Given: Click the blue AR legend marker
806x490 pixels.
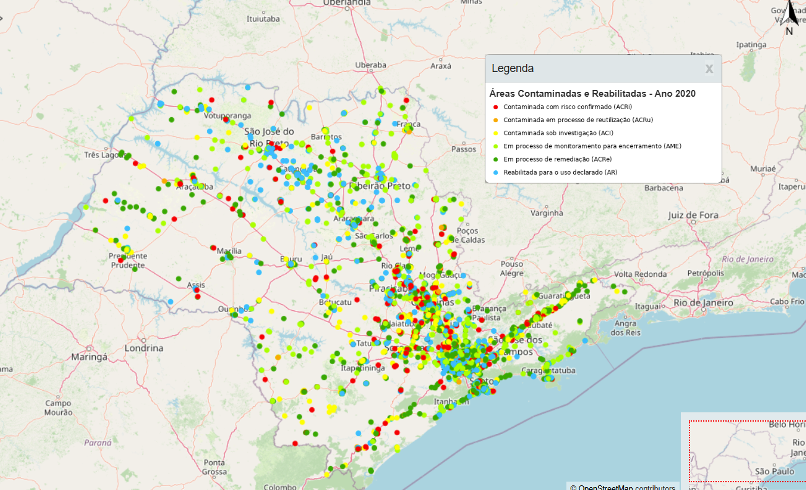Looking at the screenshot, I should pyautogui.click(x=495, y=172).
